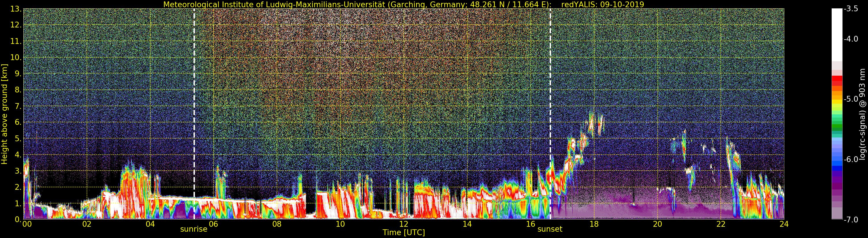The height and width of the screenshot is (238, 868).
Task: Click the time axis tick label 24
Action: [x=784, y=224]
